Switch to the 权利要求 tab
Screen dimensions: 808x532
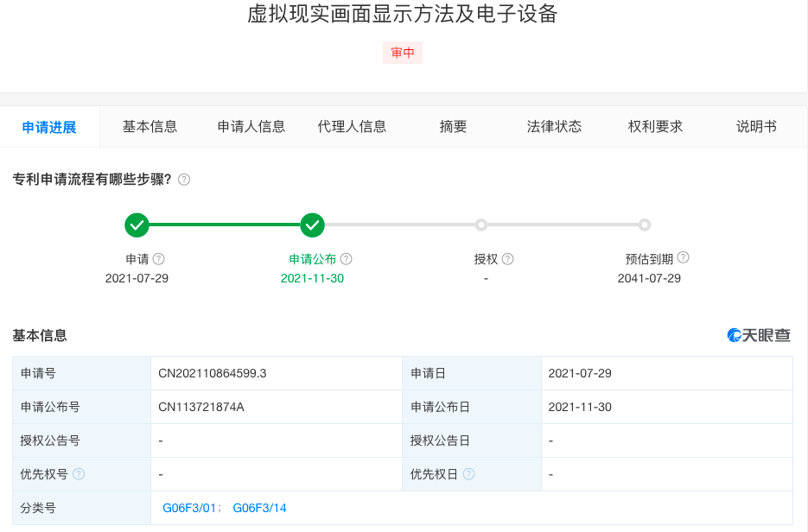(x=655, y=126)
